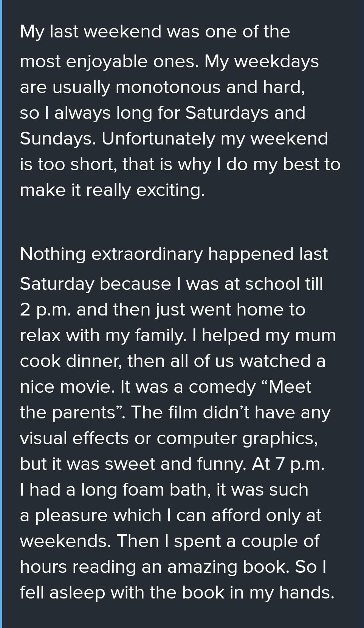The width and height of the screenshot is (364, 628).
Task: Click the word "extraordinary" in the second paragraph
Action: click(147, 255)
